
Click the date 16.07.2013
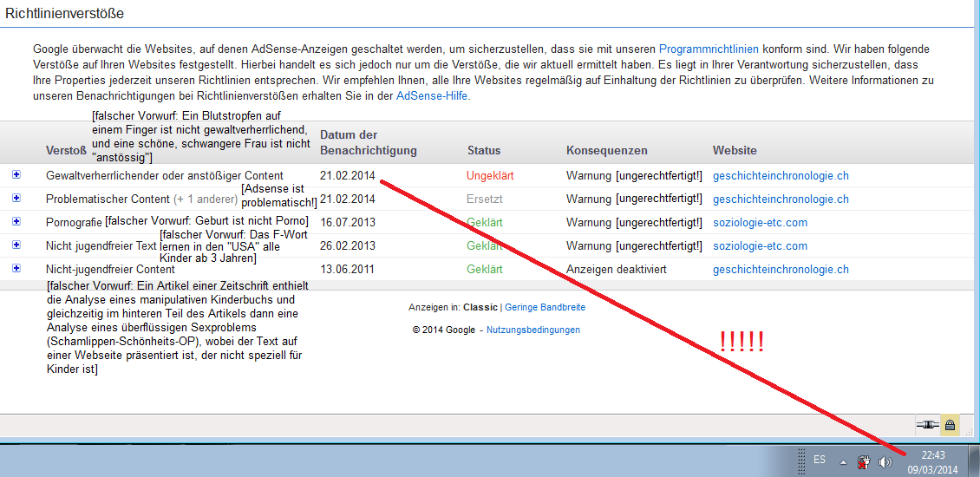point(348,223)
